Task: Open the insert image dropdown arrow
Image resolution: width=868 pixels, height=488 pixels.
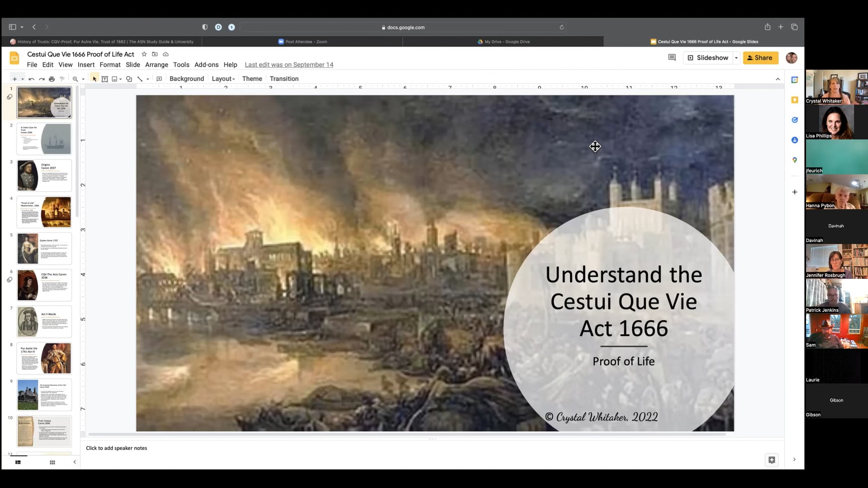Action: (121, 79)
